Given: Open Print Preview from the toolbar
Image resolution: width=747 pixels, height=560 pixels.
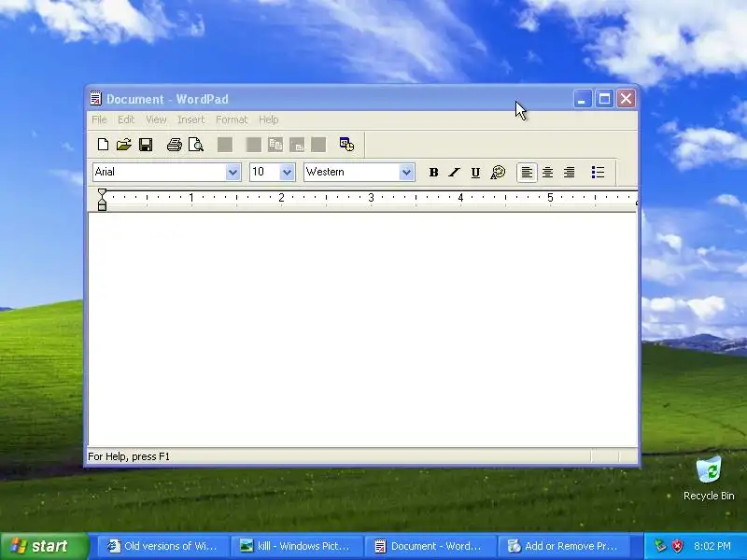Looking at the screenshot, I should point(196,145).
